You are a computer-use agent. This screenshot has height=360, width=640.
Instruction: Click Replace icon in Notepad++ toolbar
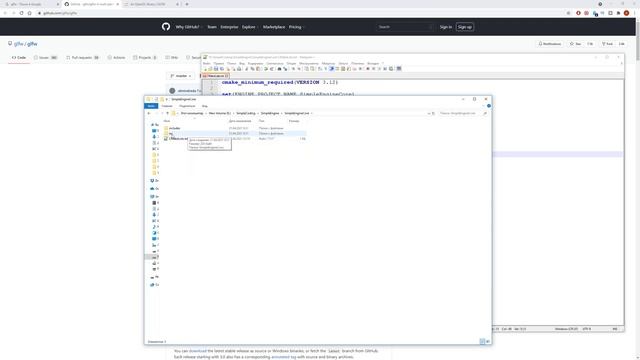(x=285, y=69)
